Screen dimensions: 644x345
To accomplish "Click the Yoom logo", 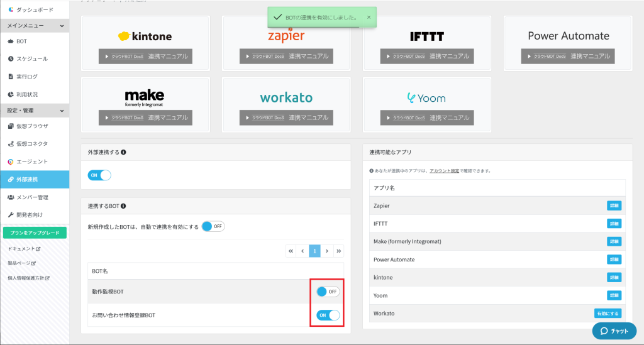I will click(x=426, y=98).
